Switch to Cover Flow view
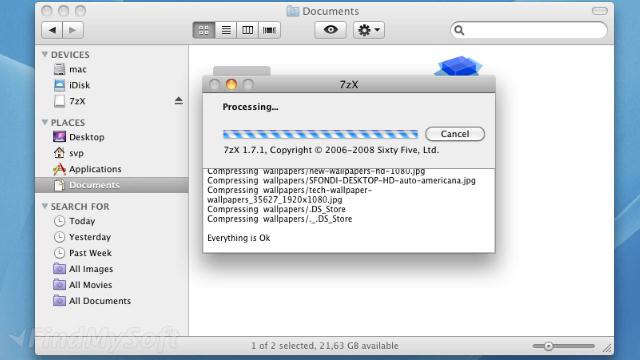Image resolution: width=640 pixels, height=360 pixels. (269, 30)
